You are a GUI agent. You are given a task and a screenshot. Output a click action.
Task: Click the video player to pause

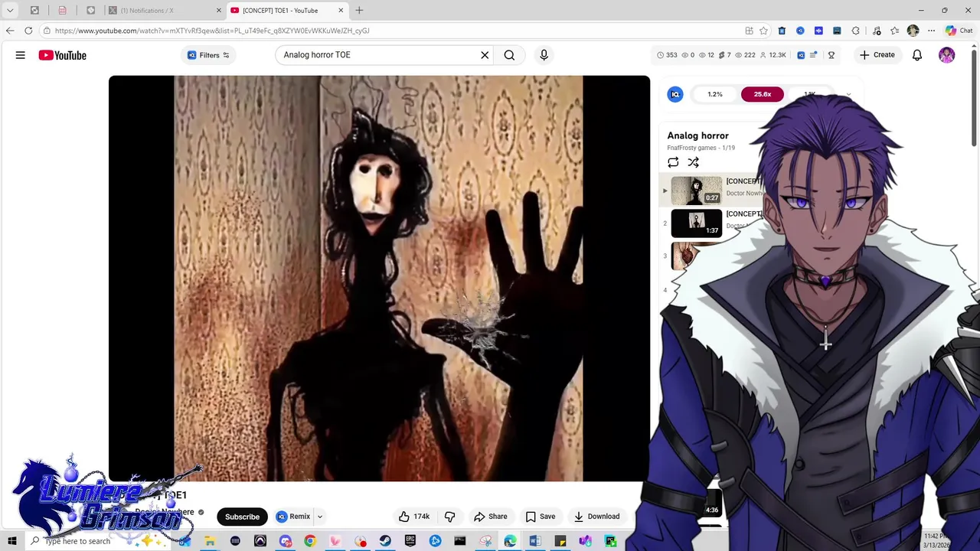pyautogui.click(x=379, y=279)
